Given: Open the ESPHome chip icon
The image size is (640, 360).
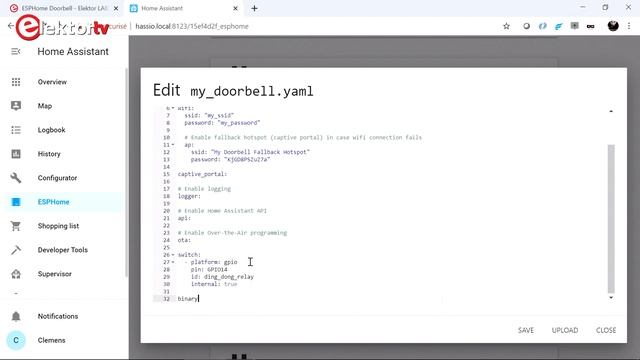Looking at the screenshot, I should (16, 202).
